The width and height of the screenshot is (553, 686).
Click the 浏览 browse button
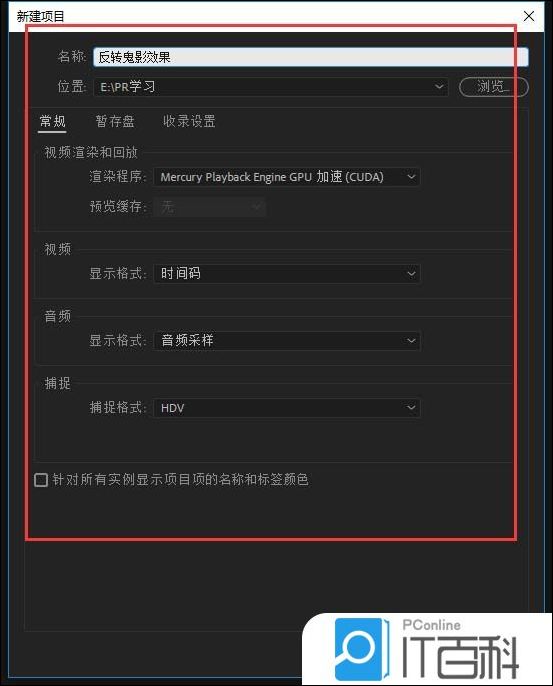494,87
